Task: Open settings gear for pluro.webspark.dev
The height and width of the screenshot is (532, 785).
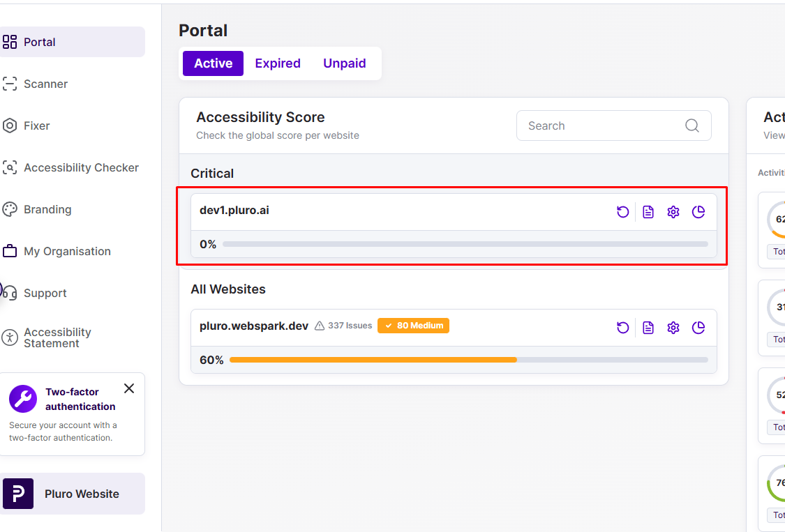Action: click(x=673, y=328)
